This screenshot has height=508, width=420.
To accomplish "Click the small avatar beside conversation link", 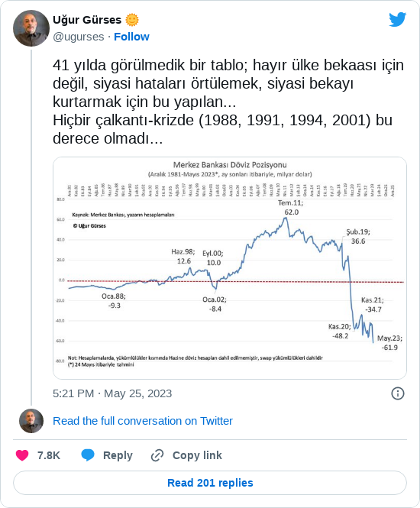I will pos(31,421).
